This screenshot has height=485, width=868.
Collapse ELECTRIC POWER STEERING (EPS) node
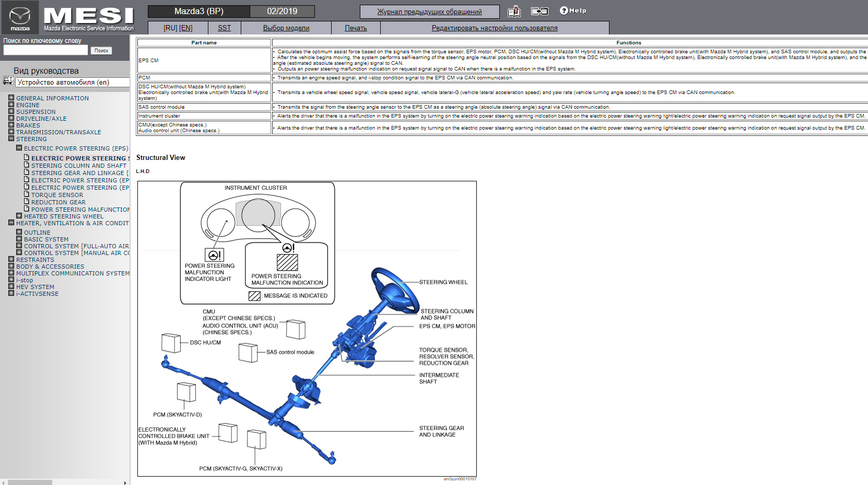click(18, 148)
